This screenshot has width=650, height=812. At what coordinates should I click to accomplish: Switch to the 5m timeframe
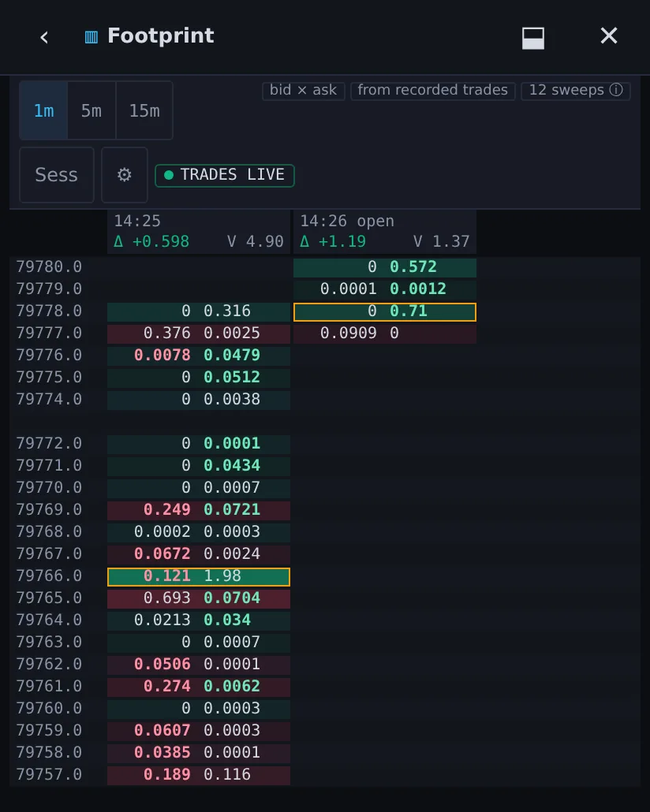point(92,110)
